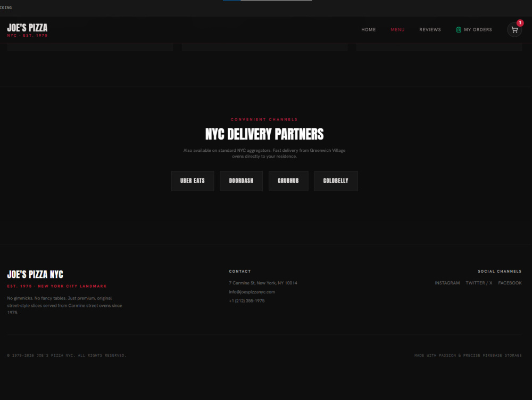
Task: Click the All Rights Reserved copyright line
Action: pyautogui.click(x=67, y=355)
